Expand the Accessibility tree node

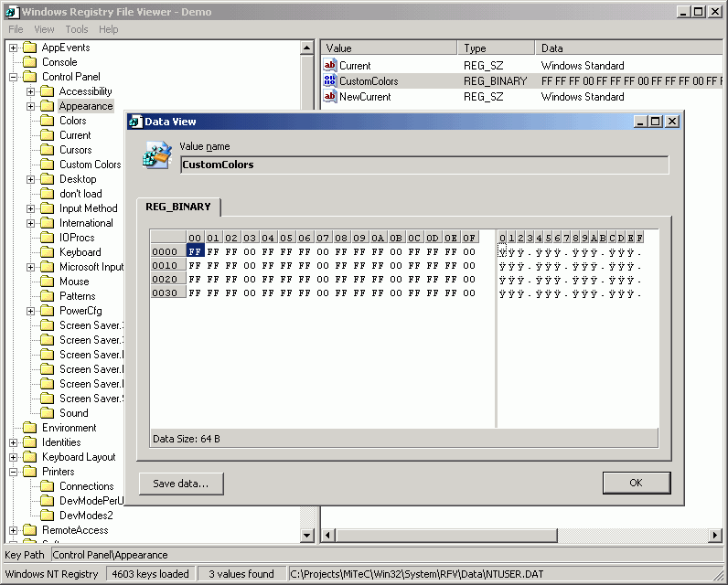tap(31, 91)
